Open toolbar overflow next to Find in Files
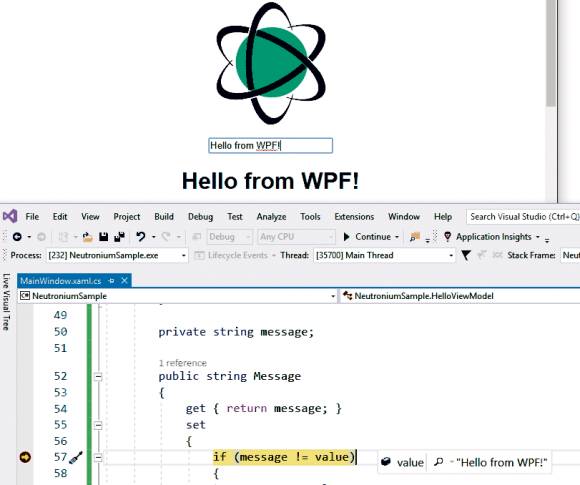 tap(427, 240)
